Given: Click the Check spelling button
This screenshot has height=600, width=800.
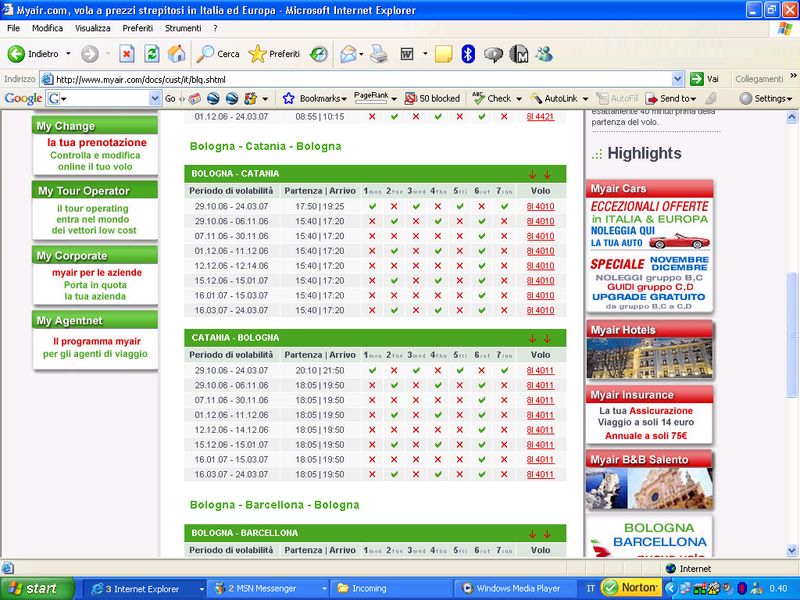Looking at the screenshot, I should click(492, 98).
